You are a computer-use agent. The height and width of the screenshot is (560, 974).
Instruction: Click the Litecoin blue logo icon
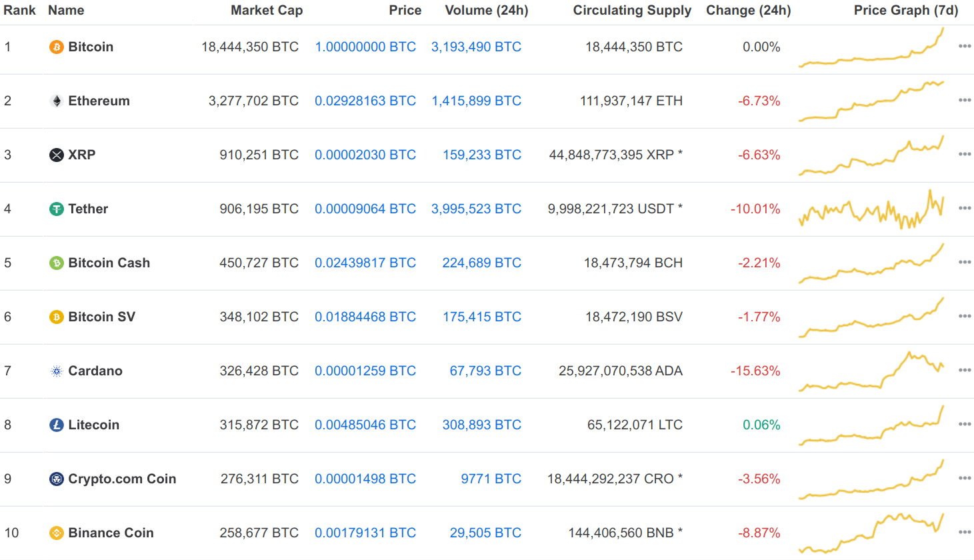(x=57, y=425)
